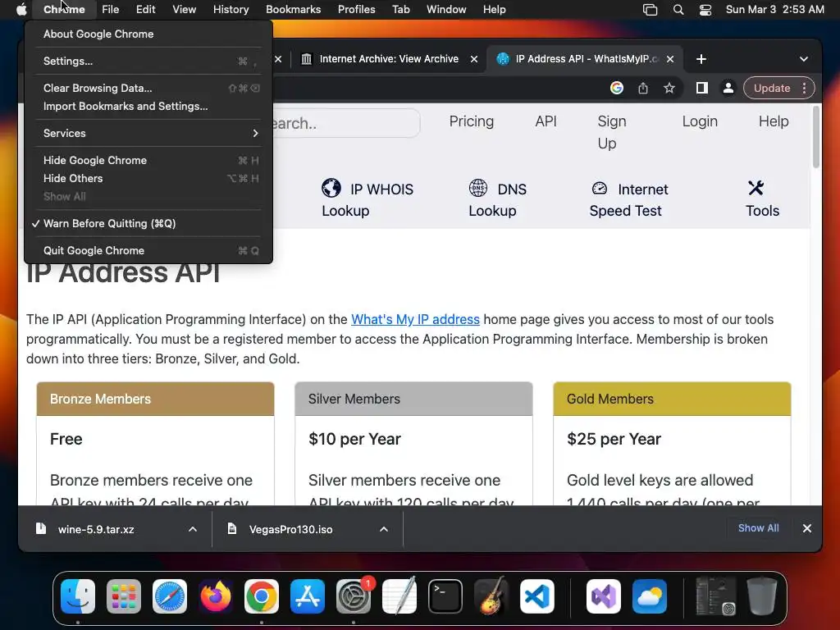Open Chrome's three-dot menu
The height and width of the screenshot is (630, 840).
804,88
